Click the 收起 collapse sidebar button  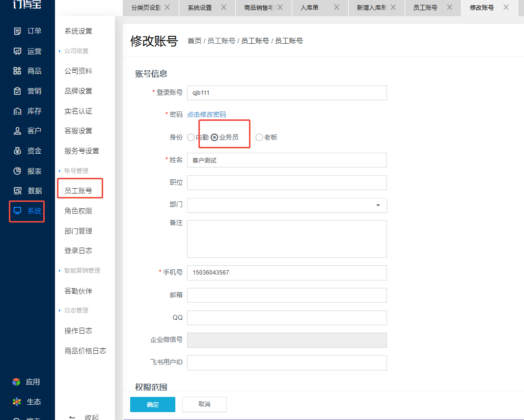coord(84,417)
